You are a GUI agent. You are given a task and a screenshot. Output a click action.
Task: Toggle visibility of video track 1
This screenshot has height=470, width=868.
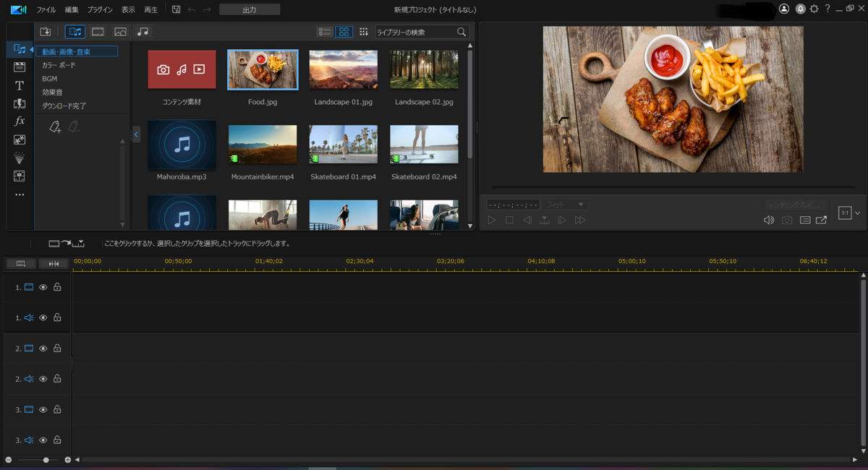click(x=43, y=287)
